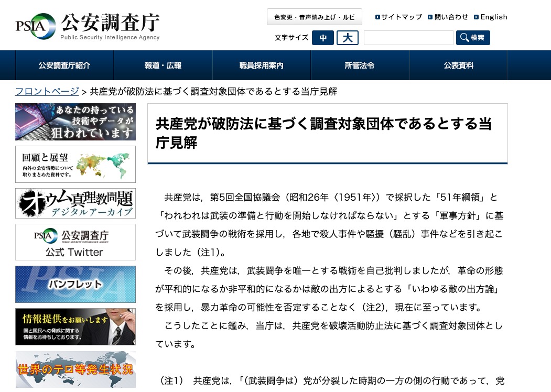This screenshot has width=551, height=392.
Task: Open the 情報提供をお願いします banner
Action: tap(75, 326)
